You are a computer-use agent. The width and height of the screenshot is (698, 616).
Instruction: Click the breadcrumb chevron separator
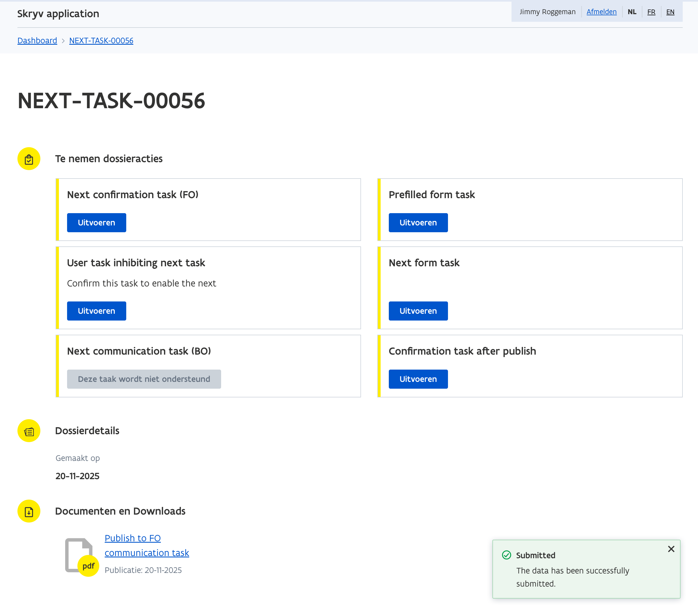[x=63, y=41]
